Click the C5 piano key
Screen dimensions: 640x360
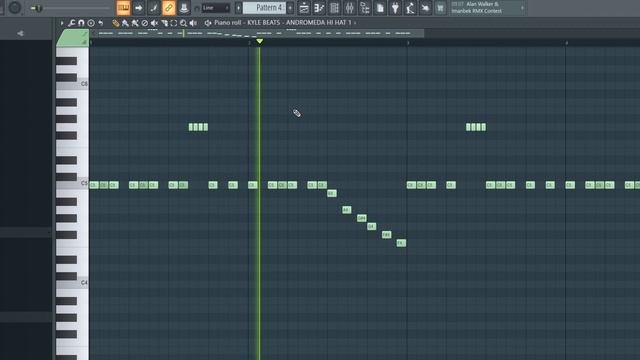click(72, 183)
